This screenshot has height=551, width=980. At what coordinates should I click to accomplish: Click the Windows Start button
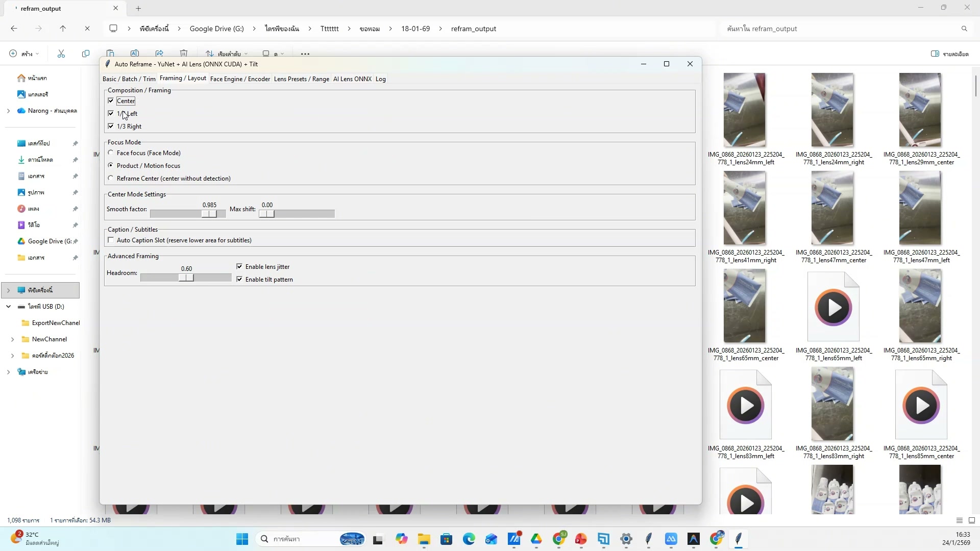click(242, 539)
